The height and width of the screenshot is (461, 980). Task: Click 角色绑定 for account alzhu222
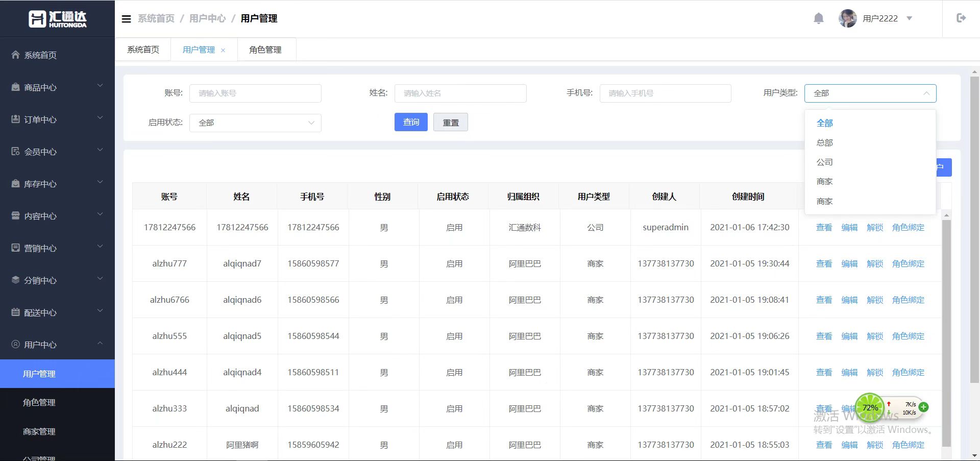pos(908,445)
